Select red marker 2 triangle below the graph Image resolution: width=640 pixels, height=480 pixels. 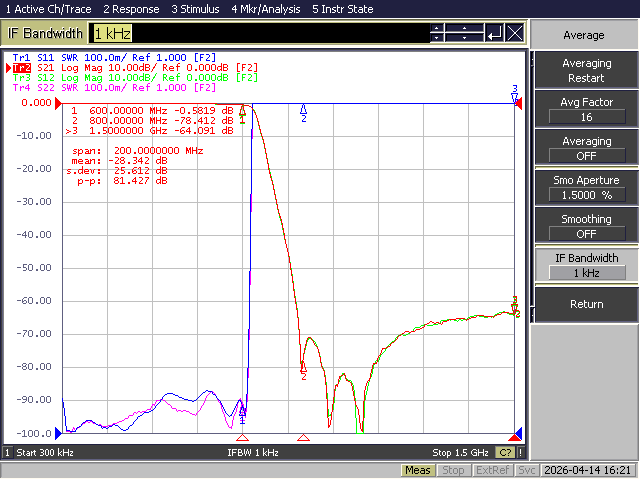point(303,438)
